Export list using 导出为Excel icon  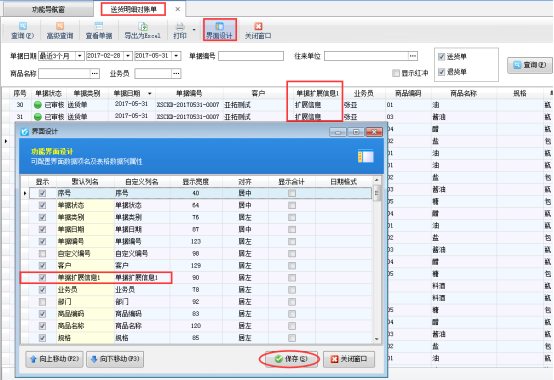point(142,30)
